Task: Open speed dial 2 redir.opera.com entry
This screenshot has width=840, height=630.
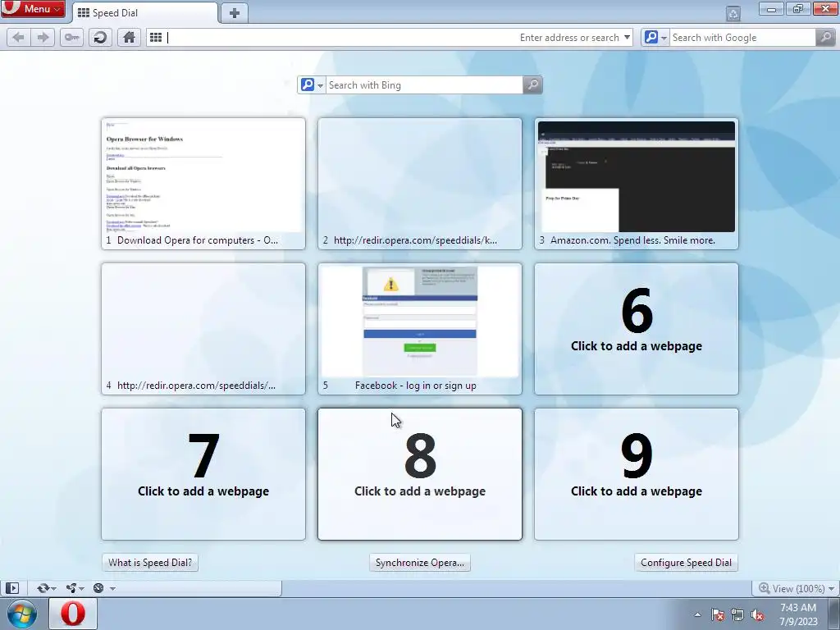Action: pyautogui.click(x=420, y=184)
